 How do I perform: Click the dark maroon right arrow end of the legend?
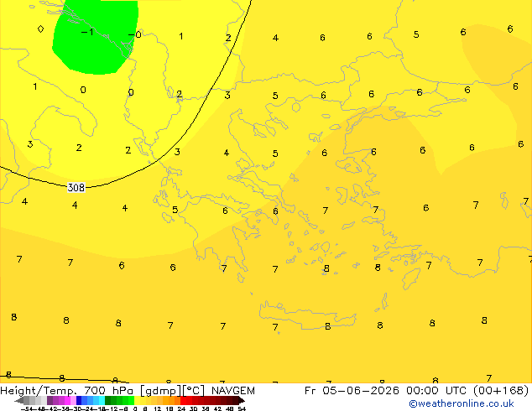(x=241, y=400)
